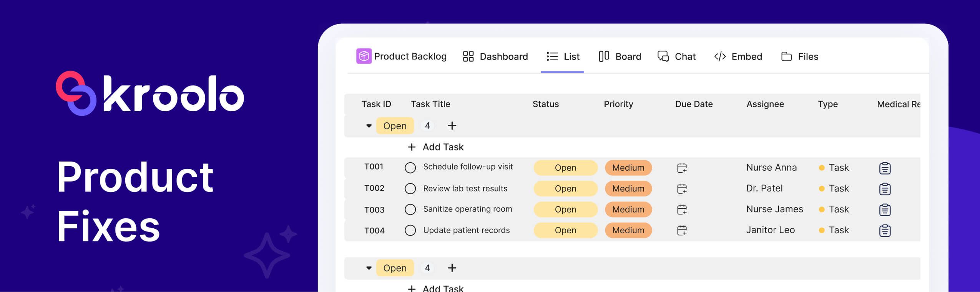
Task: Click the Type column header
Action: point(827,104)
